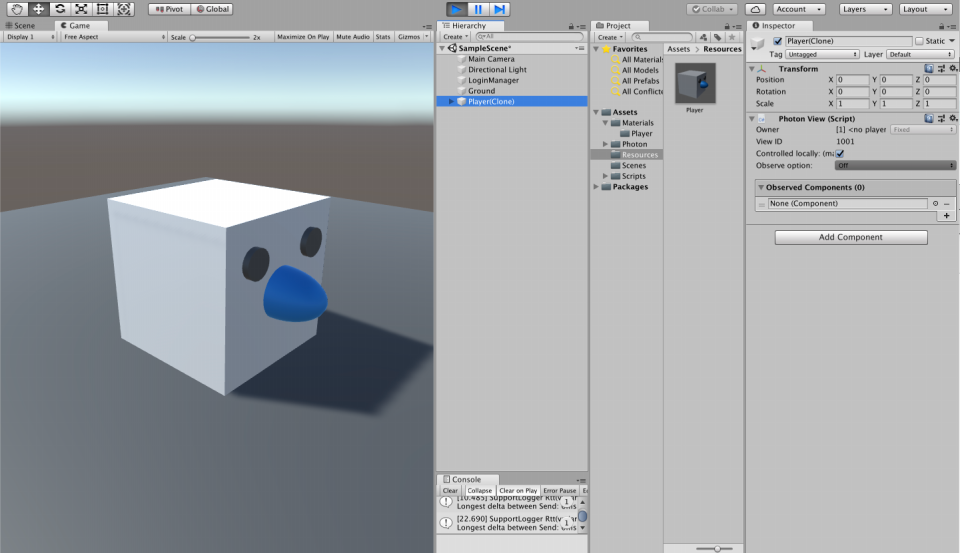
Task: Toggle Maximize On Play
Action: (x=303, y=37)
